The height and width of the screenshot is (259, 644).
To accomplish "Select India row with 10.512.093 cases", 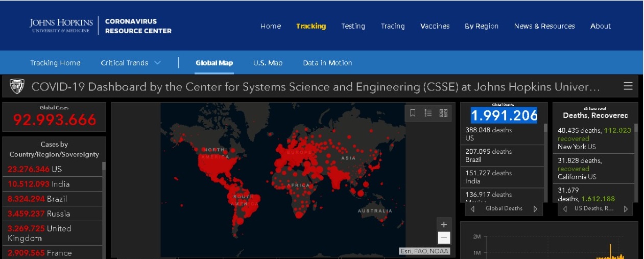I will pos(53,184).
